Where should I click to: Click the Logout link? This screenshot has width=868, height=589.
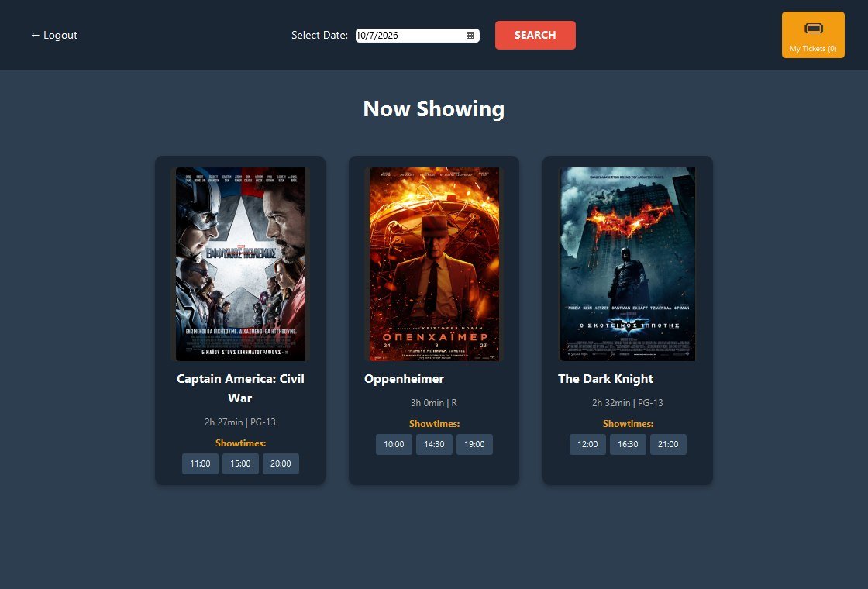53,36
